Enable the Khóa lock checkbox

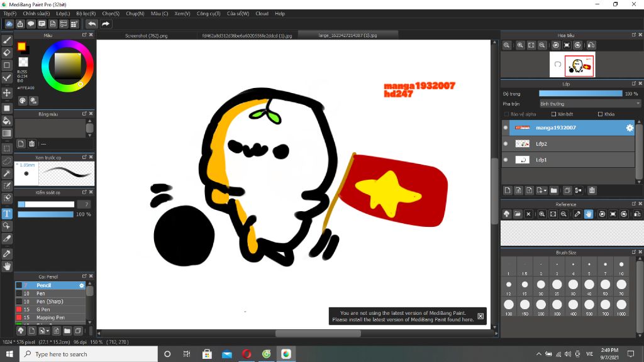point(600,114)
